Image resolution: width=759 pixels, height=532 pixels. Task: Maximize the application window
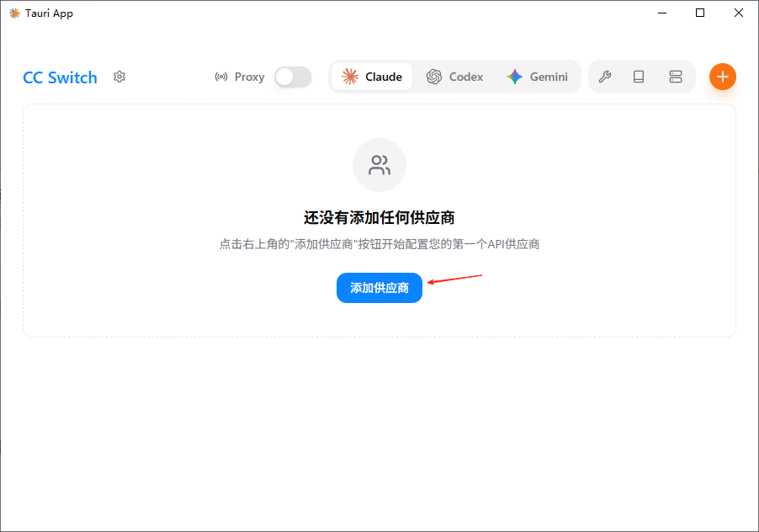pos(700,13)
